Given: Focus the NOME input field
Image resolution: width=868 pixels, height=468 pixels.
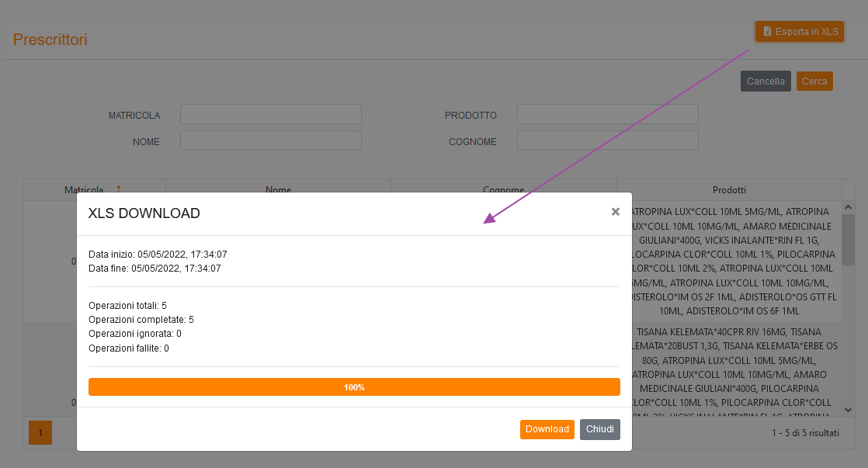Looking at the screenshot, I should tap(271, 140).
